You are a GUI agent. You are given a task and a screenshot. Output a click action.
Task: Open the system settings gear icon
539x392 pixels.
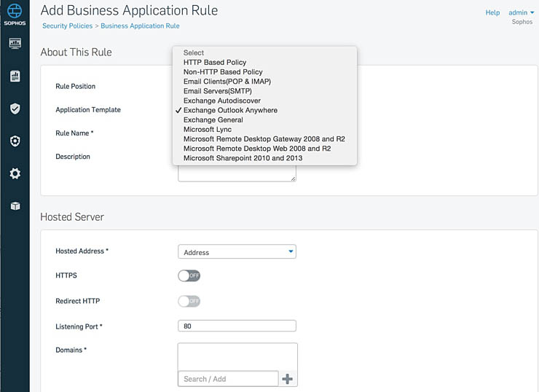[15, 173]
